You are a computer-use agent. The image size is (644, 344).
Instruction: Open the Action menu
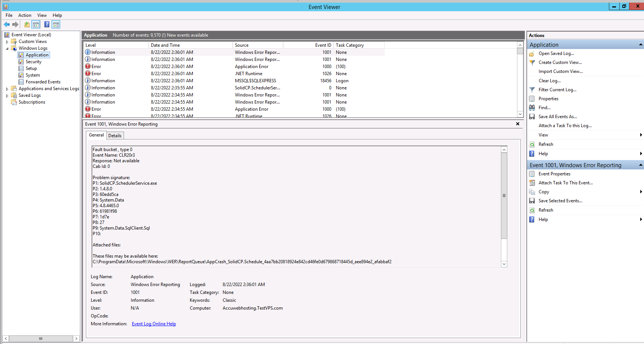[x=25, y=15]
